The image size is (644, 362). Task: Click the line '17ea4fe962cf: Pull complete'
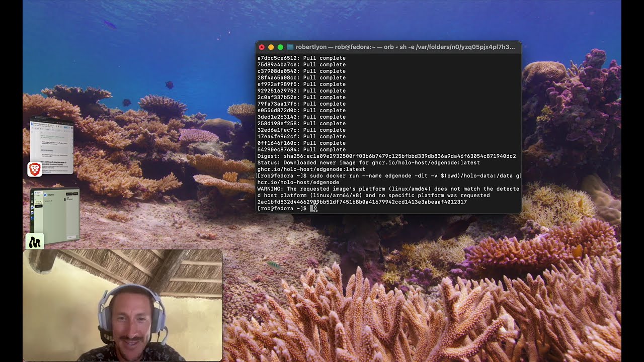click(301, 136)
